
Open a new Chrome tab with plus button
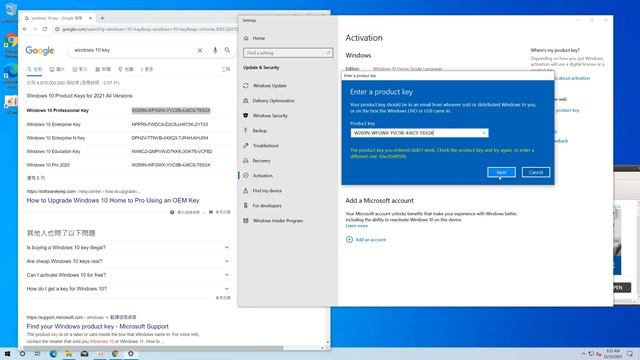102,18
